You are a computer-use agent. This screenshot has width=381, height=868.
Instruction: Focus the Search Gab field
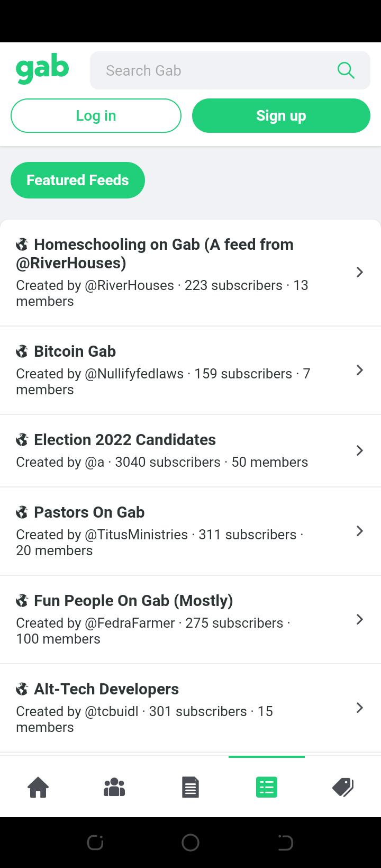tap(230, 70)
